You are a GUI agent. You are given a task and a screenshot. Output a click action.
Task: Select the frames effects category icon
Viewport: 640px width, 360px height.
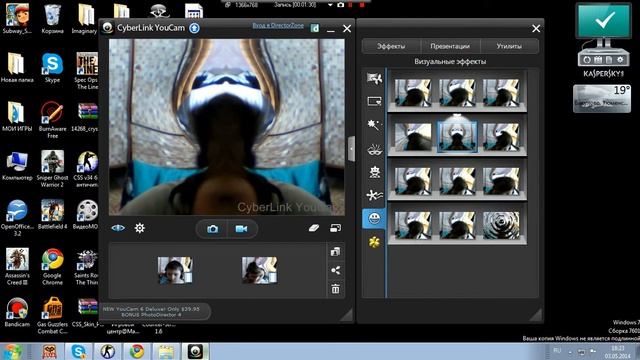coord(374,101)
